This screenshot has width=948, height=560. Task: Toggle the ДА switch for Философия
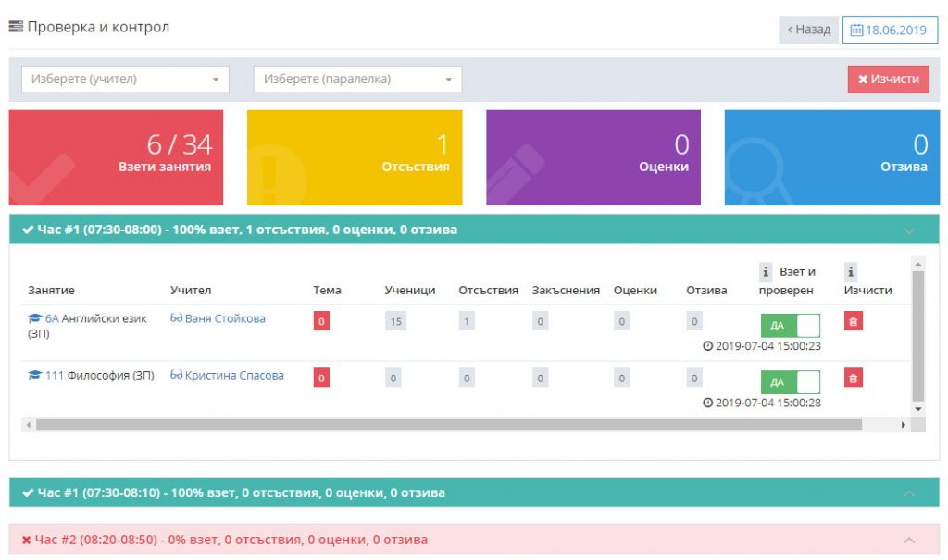[x=791, y=382]
